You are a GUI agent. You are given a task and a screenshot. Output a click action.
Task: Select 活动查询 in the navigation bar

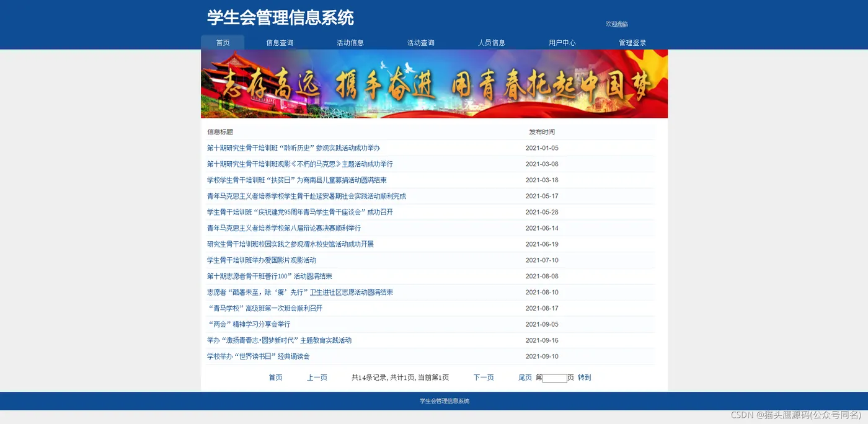421,43
